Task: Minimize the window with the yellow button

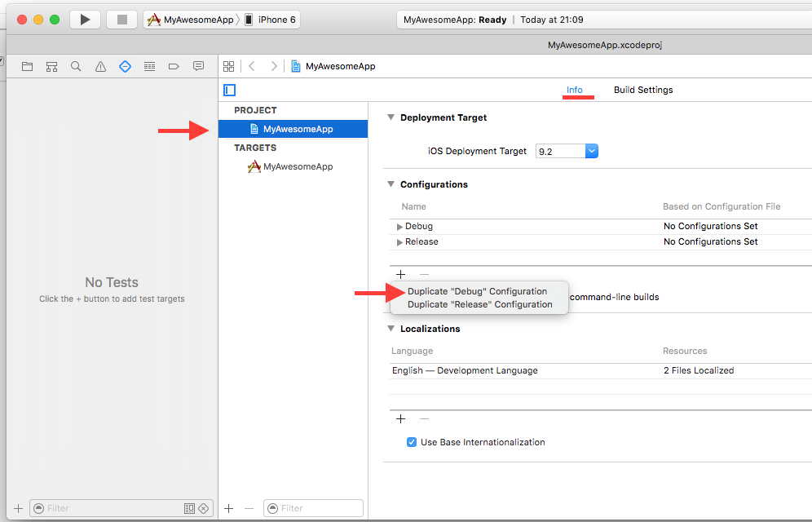Action: 38,20
